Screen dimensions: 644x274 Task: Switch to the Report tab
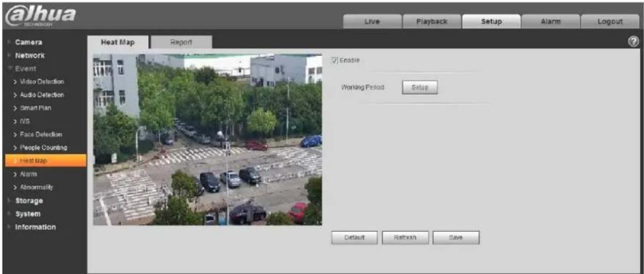[181, 42]
